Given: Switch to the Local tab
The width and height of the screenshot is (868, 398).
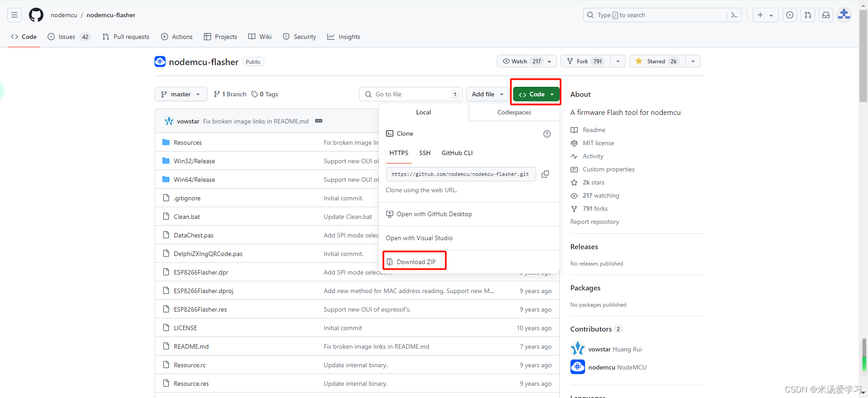Looking at the screenshot, I should click(424, 112).
